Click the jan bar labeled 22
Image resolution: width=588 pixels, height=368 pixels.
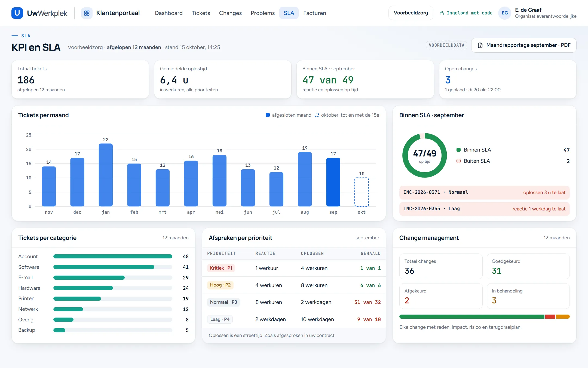[106, 175]
